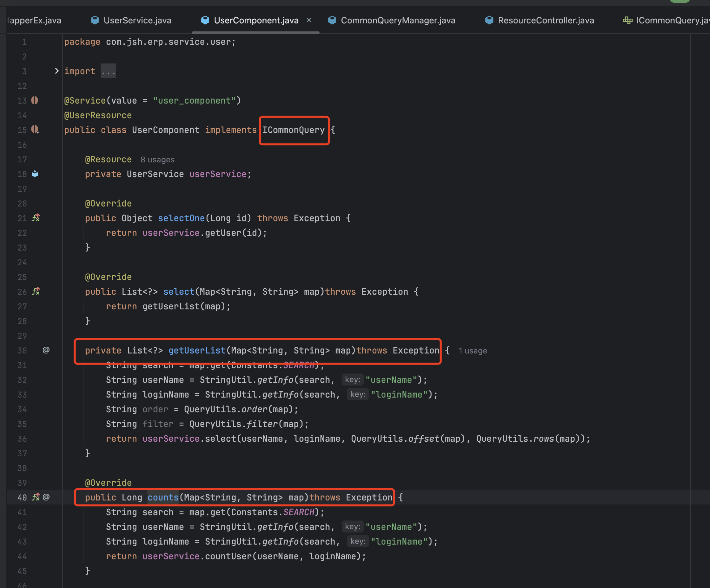710x588 pixels.
Task: Expand the folded import block chevron
Action: (56, 71)
